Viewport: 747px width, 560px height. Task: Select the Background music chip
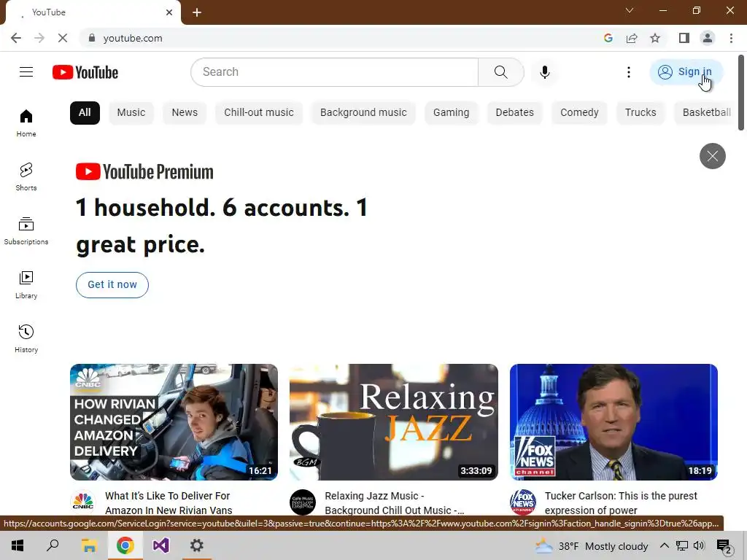click(x=363, y=113)
